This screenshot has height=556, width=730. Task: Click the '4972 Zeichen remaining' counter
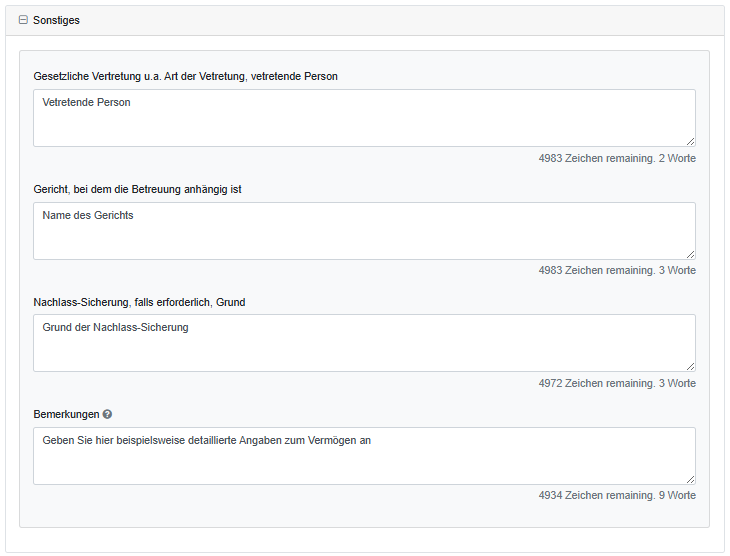click(x=616, y=383)
